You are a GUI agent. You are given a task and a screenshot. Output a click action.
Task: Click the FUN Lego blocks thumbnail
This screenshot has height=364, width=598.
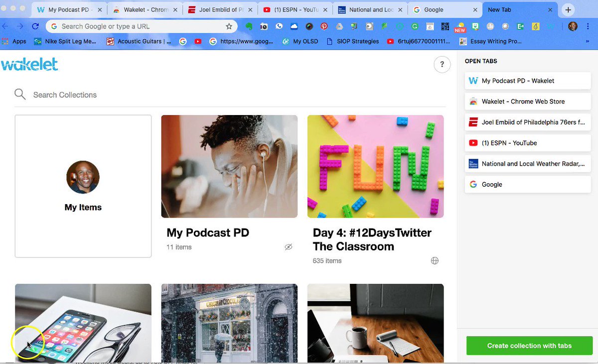pos(375,166)
